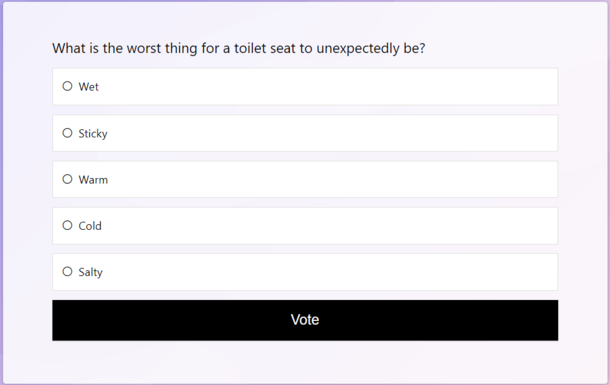This screenshot has width=610, height=385.
Task: Click the blank area of the Sticky row
Action: click(x=331, y=133)
